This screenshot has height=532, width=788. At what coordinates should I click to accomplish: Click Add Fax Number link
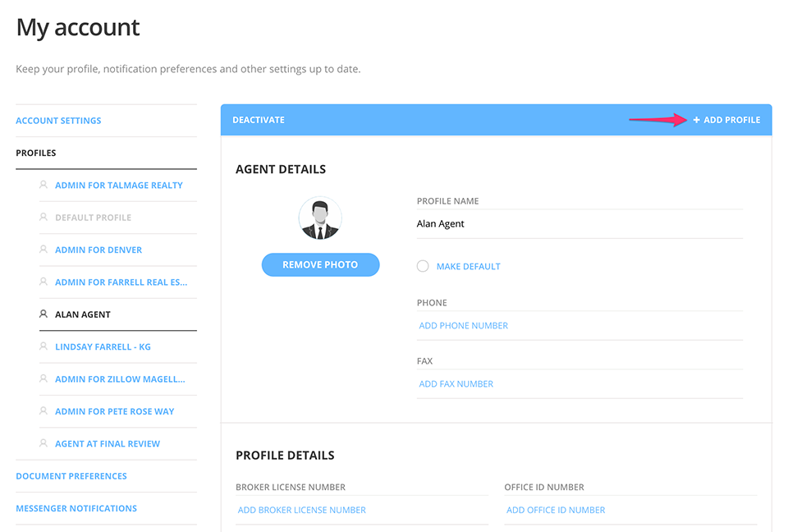tap(456, 384)
